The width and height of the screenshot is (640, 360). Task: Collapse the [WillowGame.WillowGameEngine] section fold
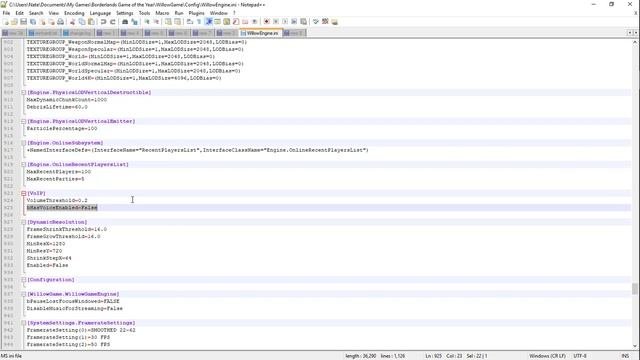tap(23, 294)
